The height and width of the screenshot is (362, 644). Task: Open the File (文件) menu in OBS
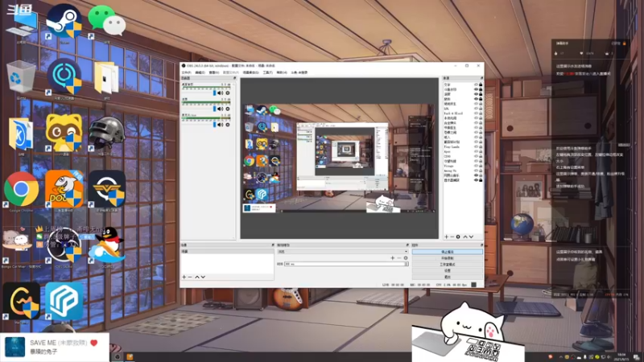[x=186, y=72]
